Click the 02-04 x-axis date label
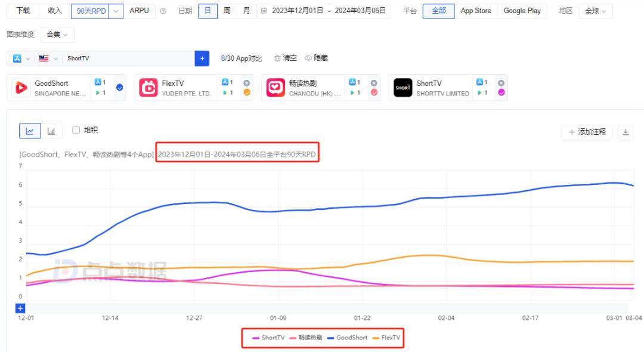This screenshot has height=352, width=644. 446,318
